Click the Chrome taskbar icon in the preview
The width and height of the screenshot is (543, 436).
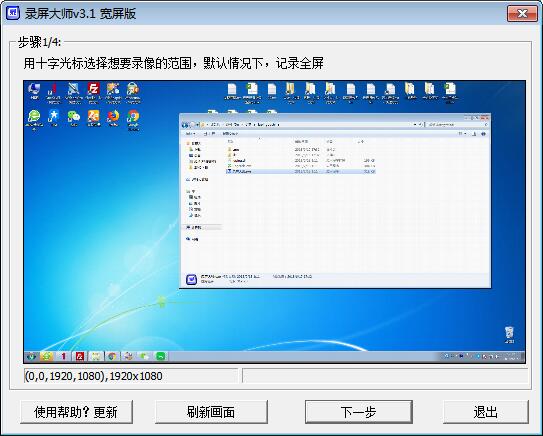(112, 356)
